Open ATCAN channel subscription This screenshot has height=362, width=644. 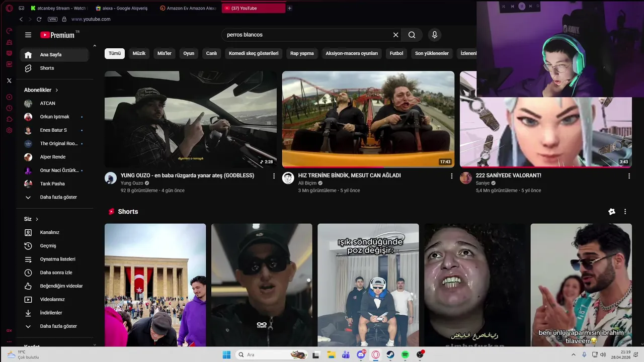point(55,103)
